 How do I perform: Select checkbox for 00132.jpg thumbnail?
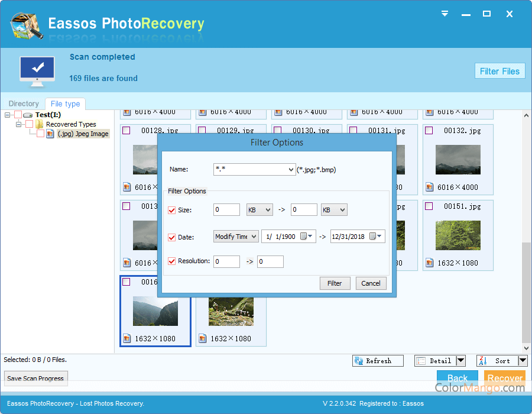pyautogui.click(x=429, y=131)
